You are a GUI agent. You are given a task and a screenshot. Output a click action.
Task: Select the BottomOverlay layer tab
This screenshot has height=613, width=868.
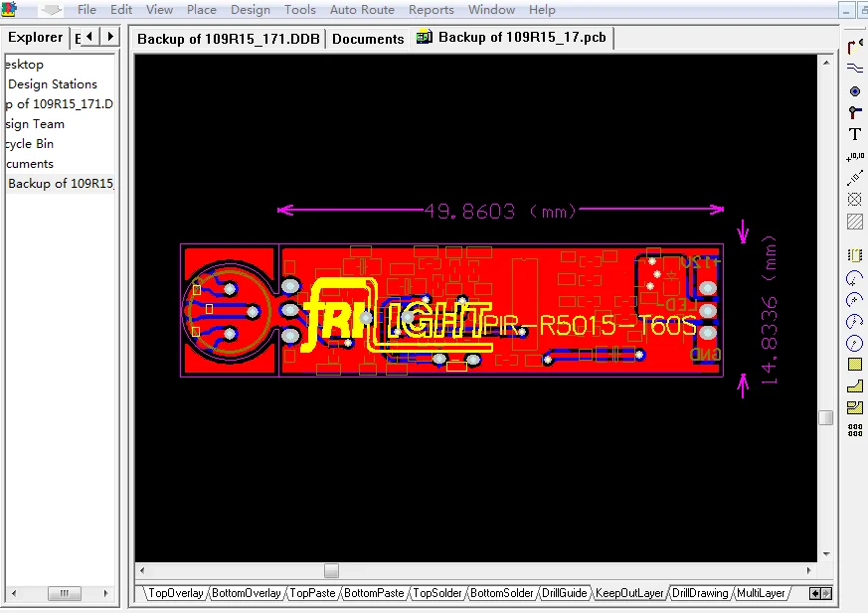click(x=247, y=593)
